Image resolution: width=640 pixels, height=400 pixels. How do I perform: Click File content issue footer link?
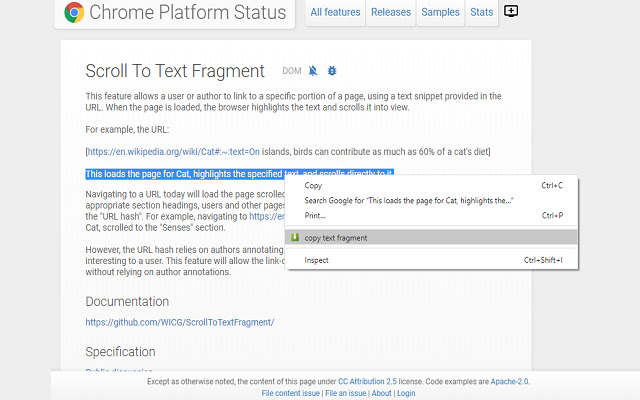(290, 393)
